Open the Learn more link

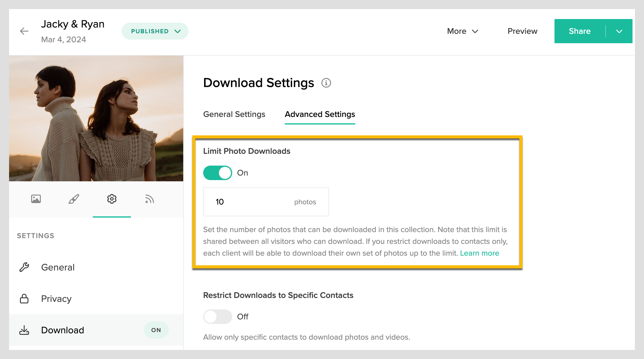coord(480,253)
